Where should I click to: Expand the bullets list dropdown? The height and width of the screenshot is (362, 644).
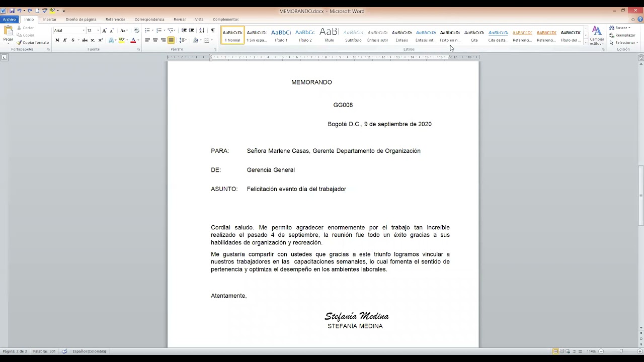153,31
